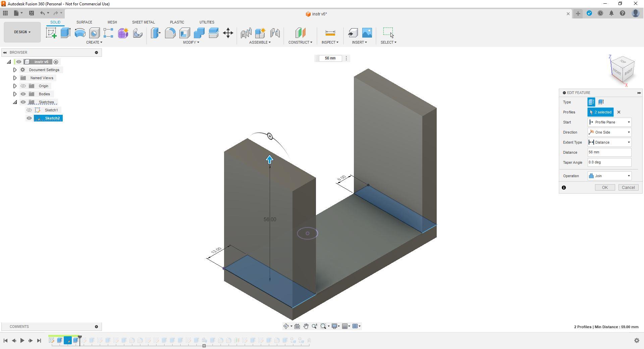Switch to the UTILITIES tab
This screenshot has width=644, height=349.
207,22
